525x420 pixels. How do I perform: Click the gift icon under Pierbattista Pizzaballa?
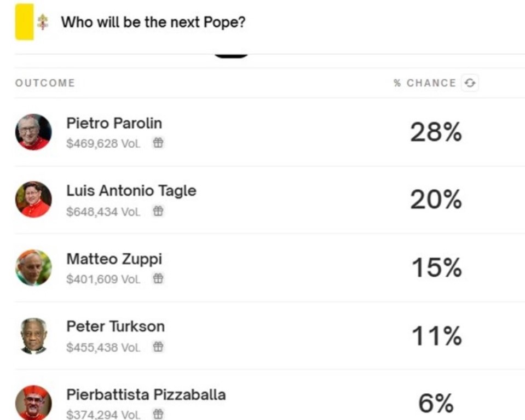pos(158,414)
